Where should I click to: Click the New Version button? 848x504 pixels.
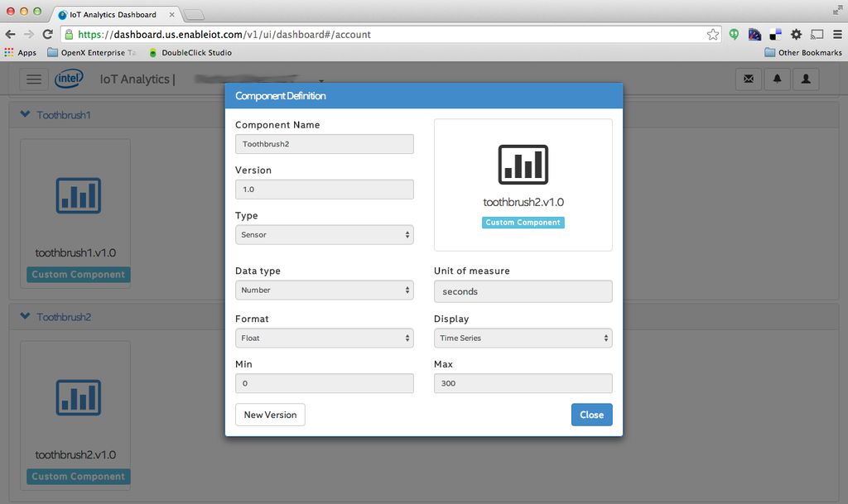[x=270, y=415]
